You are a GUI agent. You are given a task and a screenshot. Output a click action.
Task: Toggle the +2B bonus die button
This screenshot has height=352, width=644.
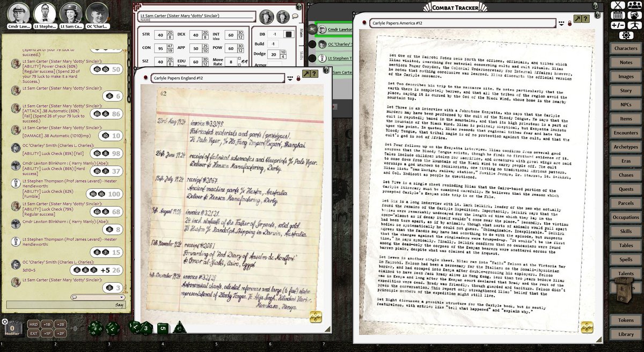tap(61, 325)
